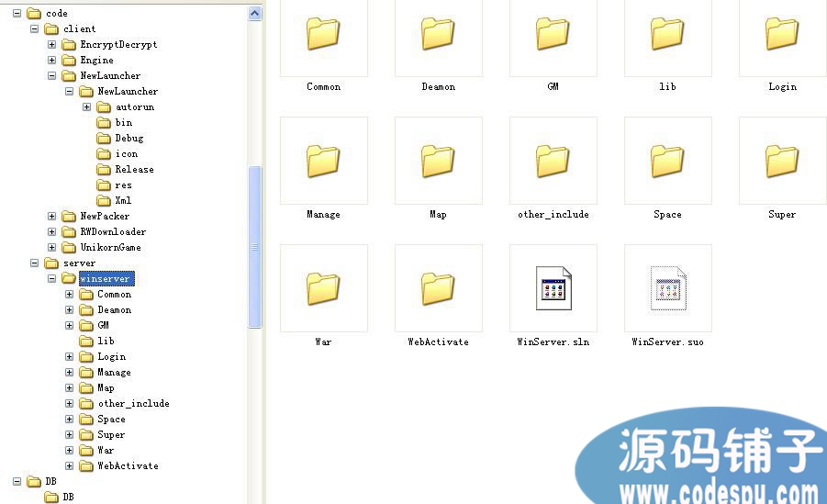Expand the Login node under winserver
827x504 pixels.
69,356
